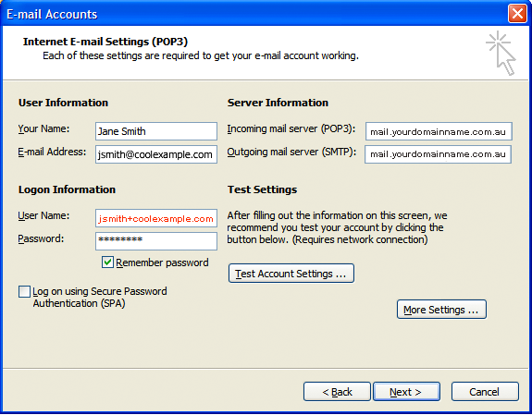Enable Log on using Secure Password Authentication checkbox
Image resolution: width=532 pixels, height=415 pixels.
coord(24,291)
